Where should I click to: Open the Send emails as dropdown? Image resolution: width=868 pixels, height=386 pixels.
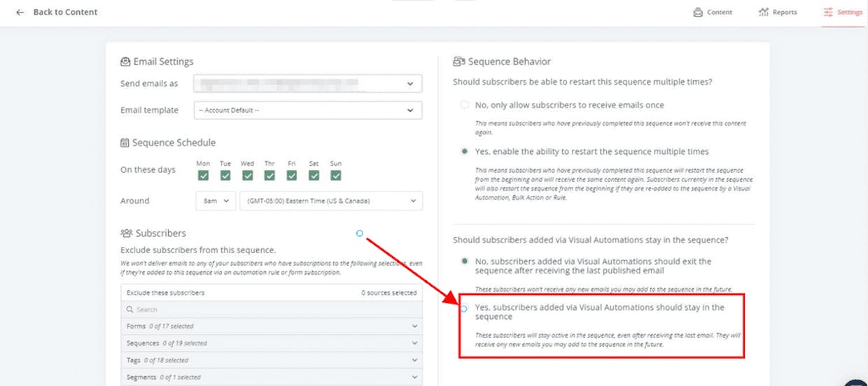(x=308, y=84)
